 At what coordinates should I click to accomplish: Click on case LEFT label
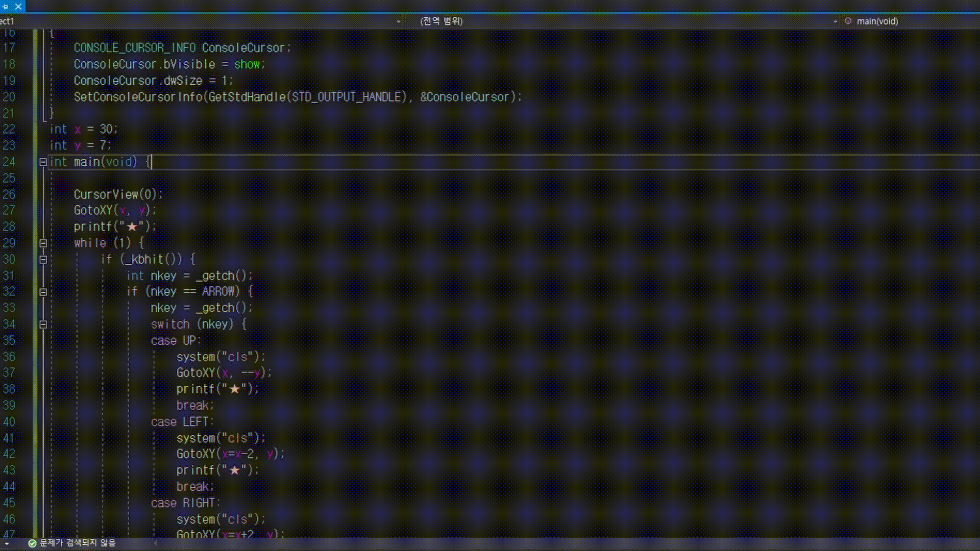(182, 422)
